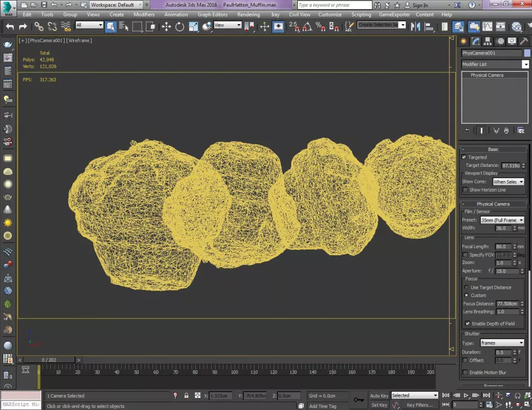532x410 pixels.
Task: Open the Modifier List dropdown
Action: pos(495,64)
